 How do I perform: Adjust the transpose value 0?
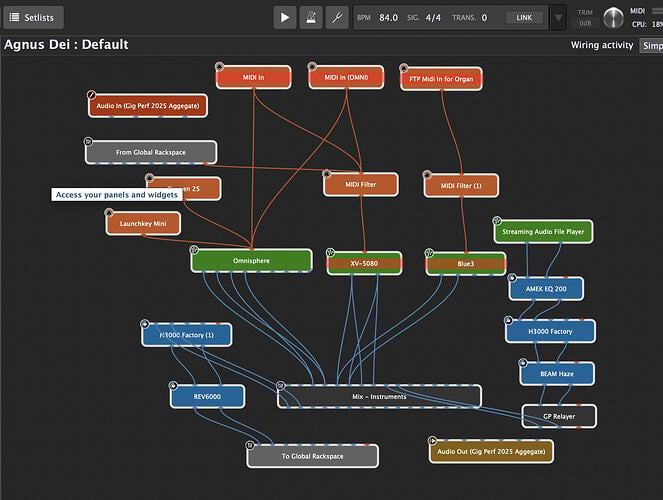pos(484,18)
